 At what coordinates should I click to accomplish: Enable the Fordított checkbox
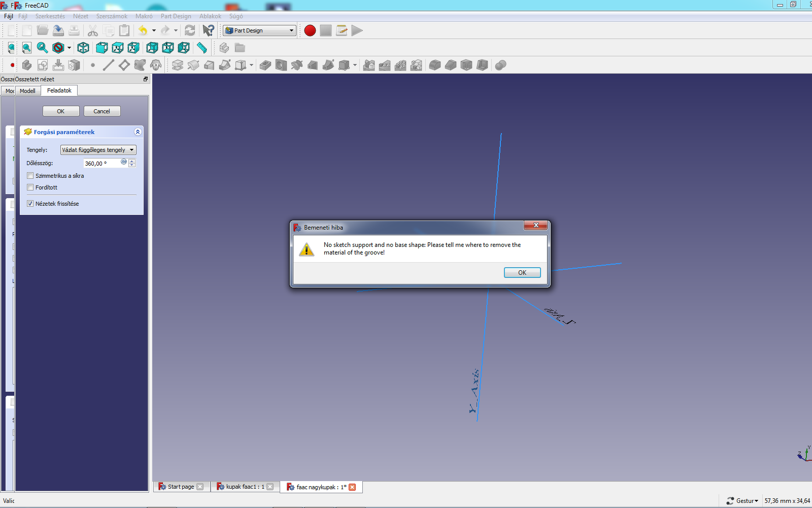coord(30,187)
